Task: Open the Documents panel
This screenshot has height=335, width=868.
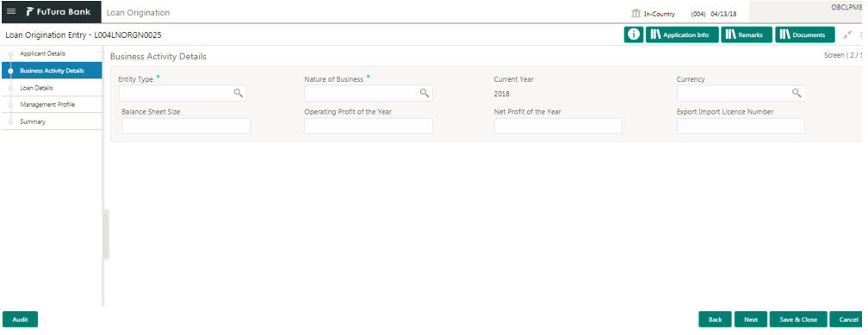Action: tap(805, 34)
